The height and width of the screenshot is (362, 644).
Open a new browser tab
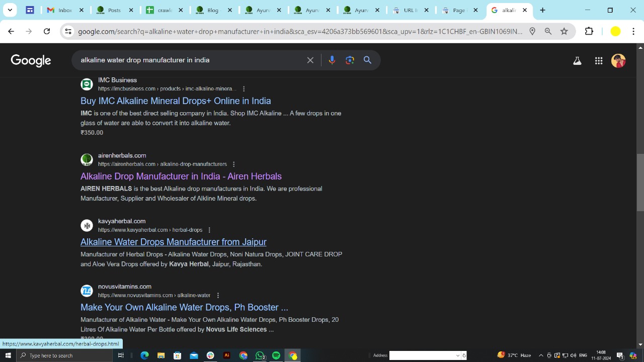pyautogui.click(x=542, y=10)
